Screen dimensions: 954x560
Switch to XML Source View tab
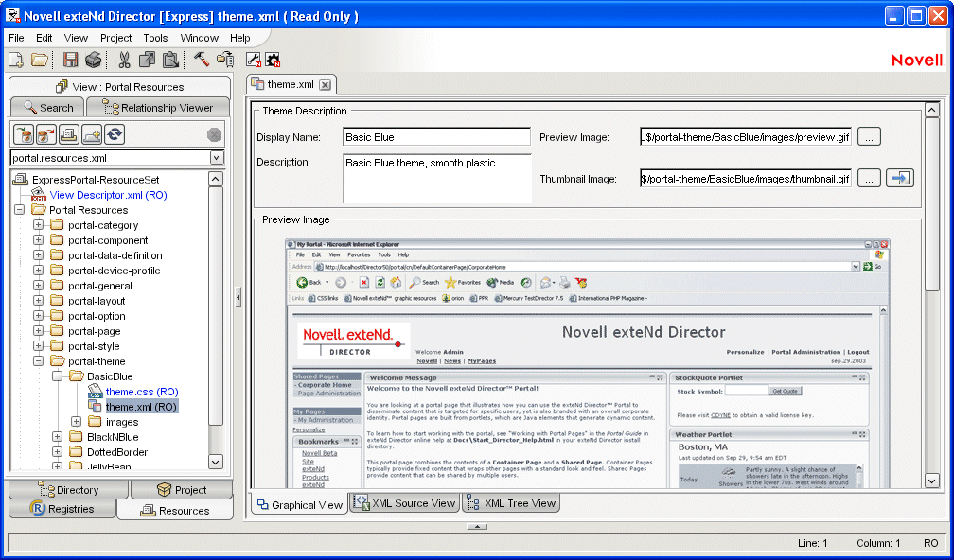[405, 503]
